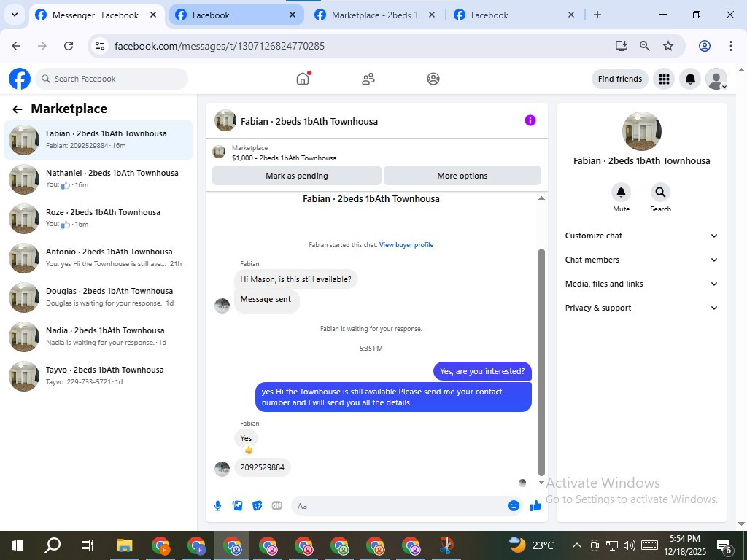
Task: Switch to the Marketplace - 2beds tab
Action: 373,15
